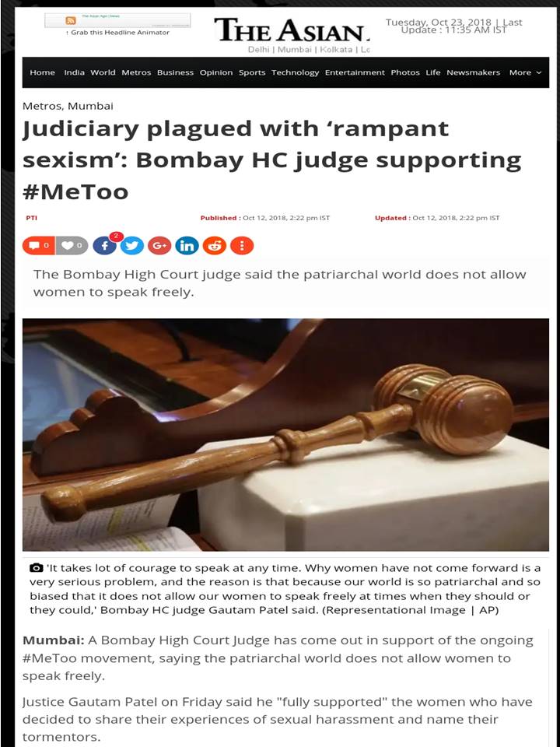Select the Newsmakers menu item

pyautogui.click(x=474, y=72)
